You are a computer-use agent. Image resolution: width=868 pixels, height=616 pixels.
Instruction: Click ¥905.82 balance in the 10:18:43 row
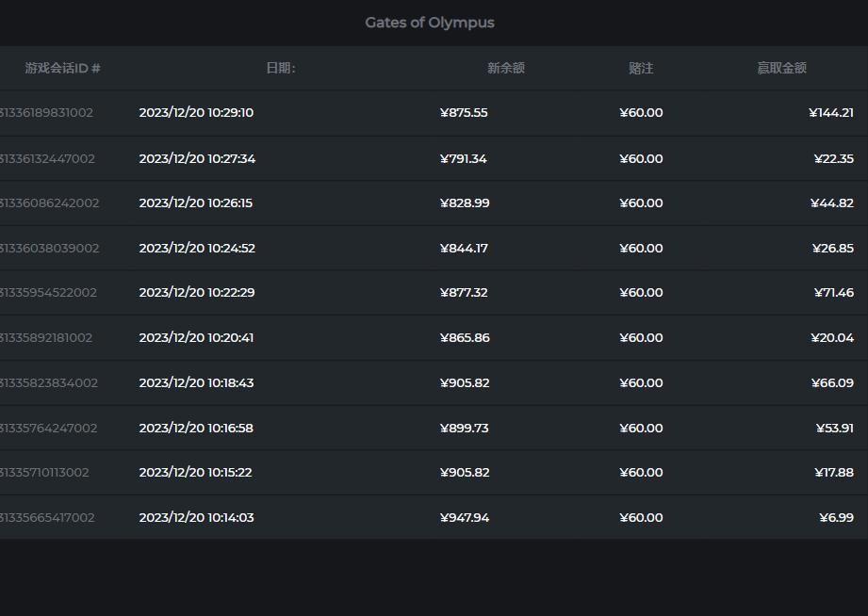coord(465,383)
